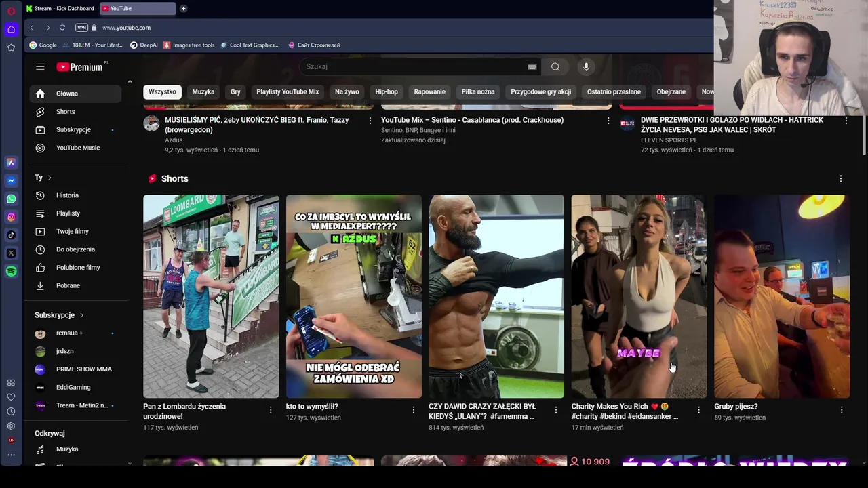Open the Pobrane downloads item
Viewport: 868px width, 488px height.
(x=75, y=285)
